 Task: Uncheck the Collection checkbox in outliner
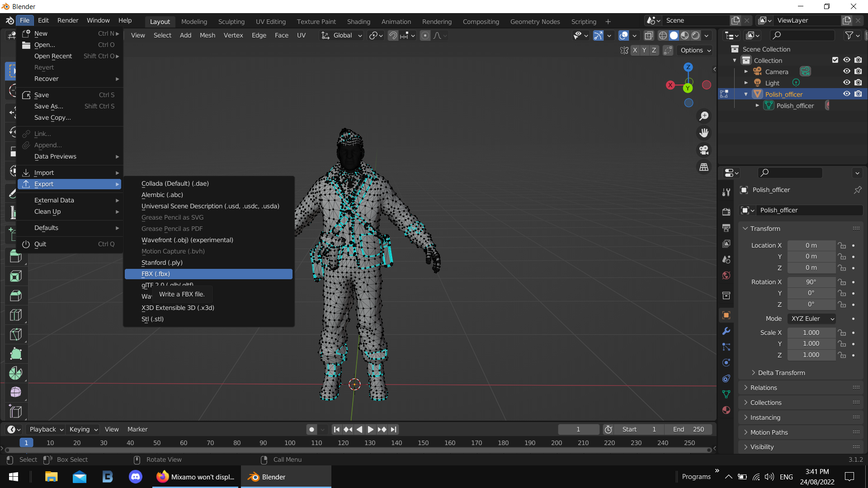tap(834, 60)
